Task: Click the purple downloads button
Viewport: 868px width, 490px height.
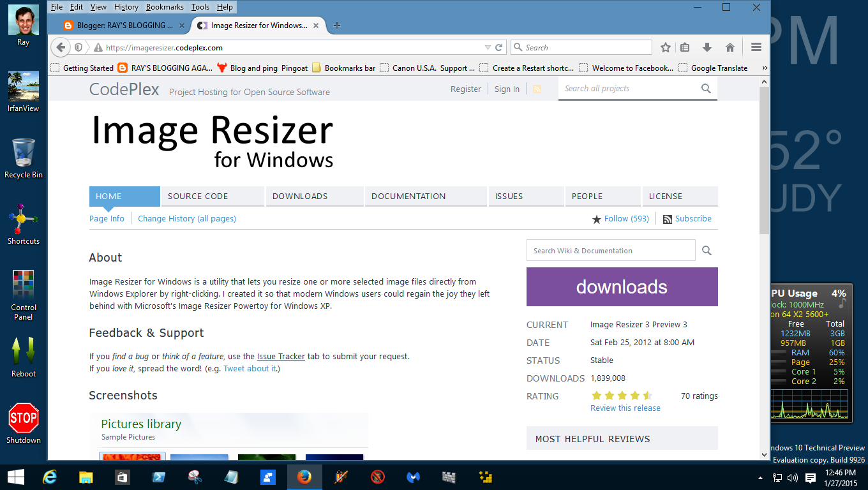Action: coord(622,286)
